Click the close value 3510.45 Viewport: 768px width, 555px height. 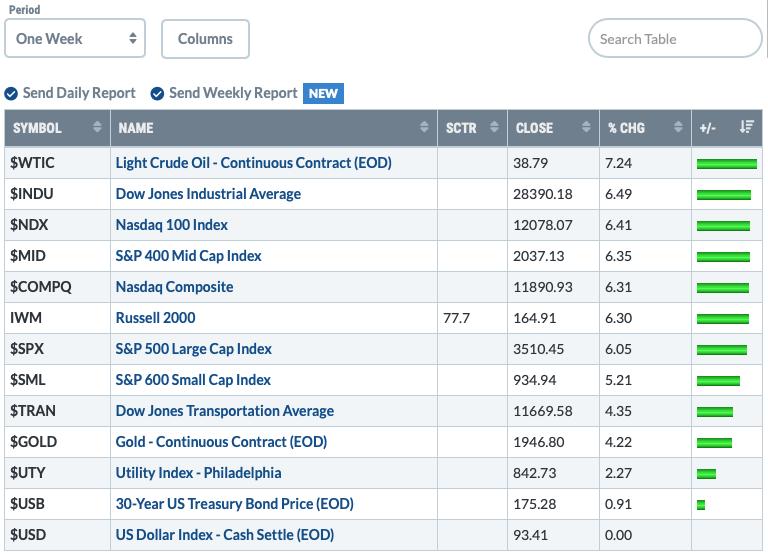coord(538,349)
